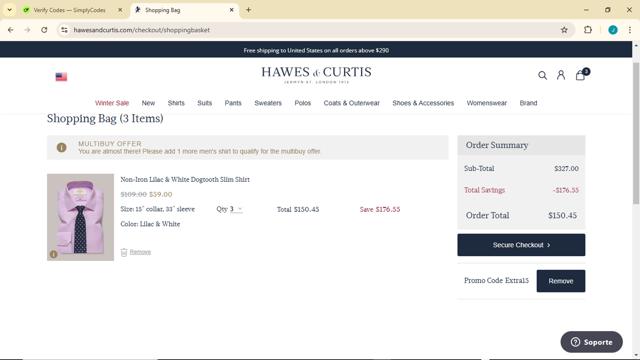Close the Shopping Bag tab
This screenshot has height=360, width=640.
coord(231,10)
